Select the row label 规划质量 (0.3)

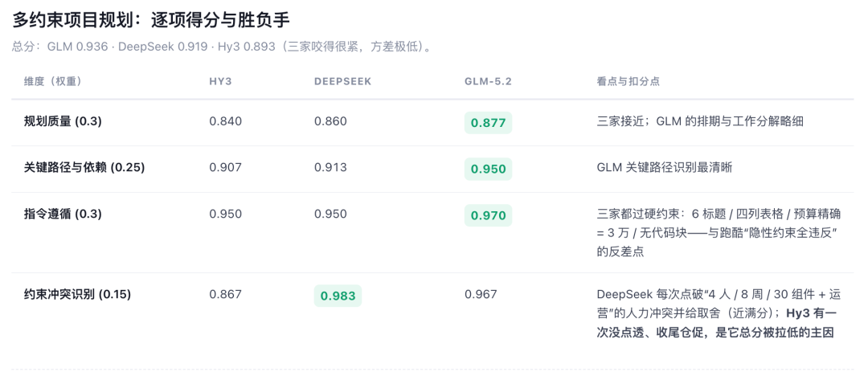tap(63, 121)
